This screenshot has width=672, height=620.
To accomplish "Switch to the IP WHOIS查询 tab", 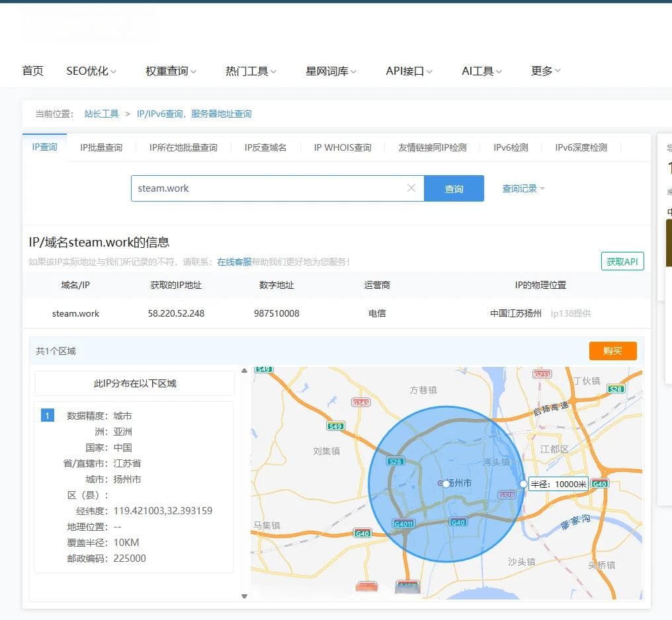I will (343, 147).
